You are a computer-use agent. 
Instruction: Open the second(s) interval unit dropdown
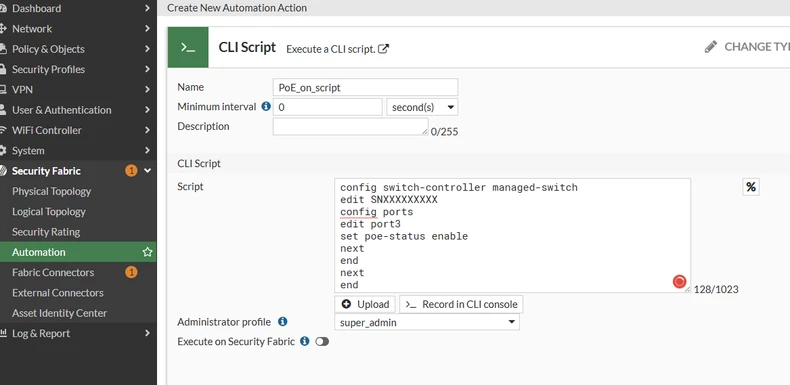tap(422, 107)
